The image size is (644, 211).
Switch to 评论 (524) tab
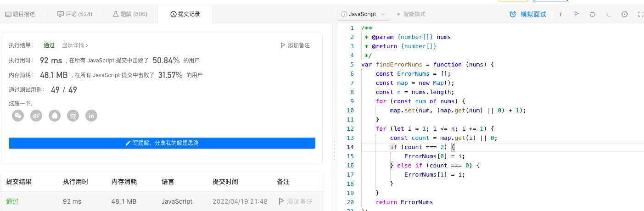(x=75, y=14)
